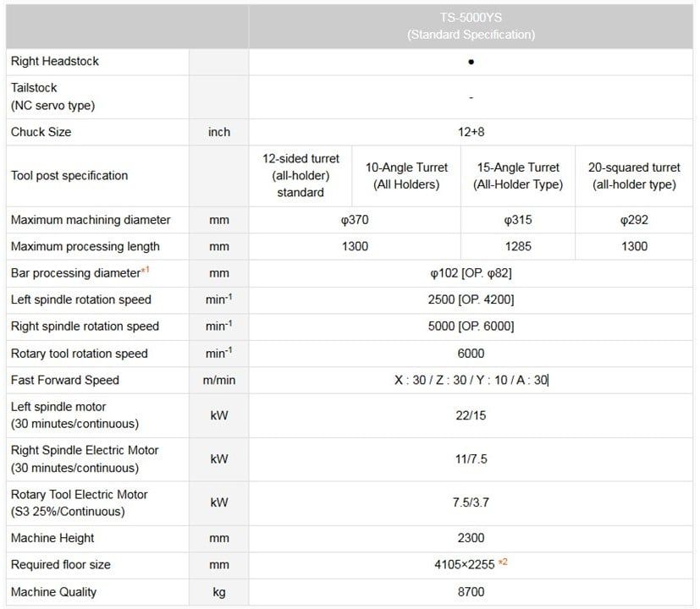Screen dimensions: 700x609
Task: Open the *2 footnote next to floor size
Action: 502,562
